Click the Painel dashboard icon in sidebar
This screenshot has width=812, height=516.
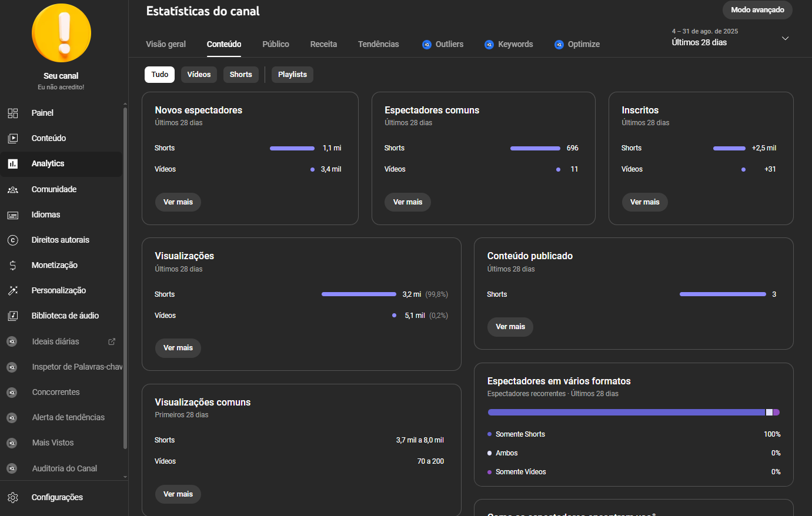(13, 113)
